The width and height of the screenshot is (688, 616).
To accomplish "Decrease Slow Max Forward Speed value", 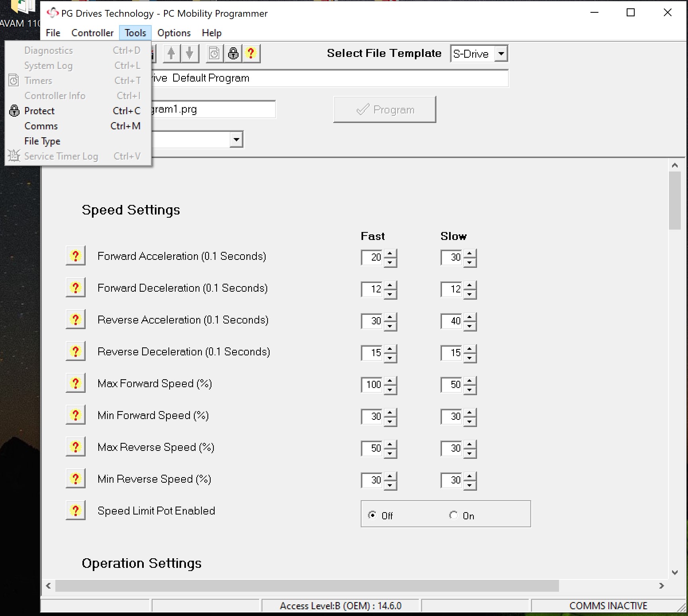I will [x=470, y=390].
